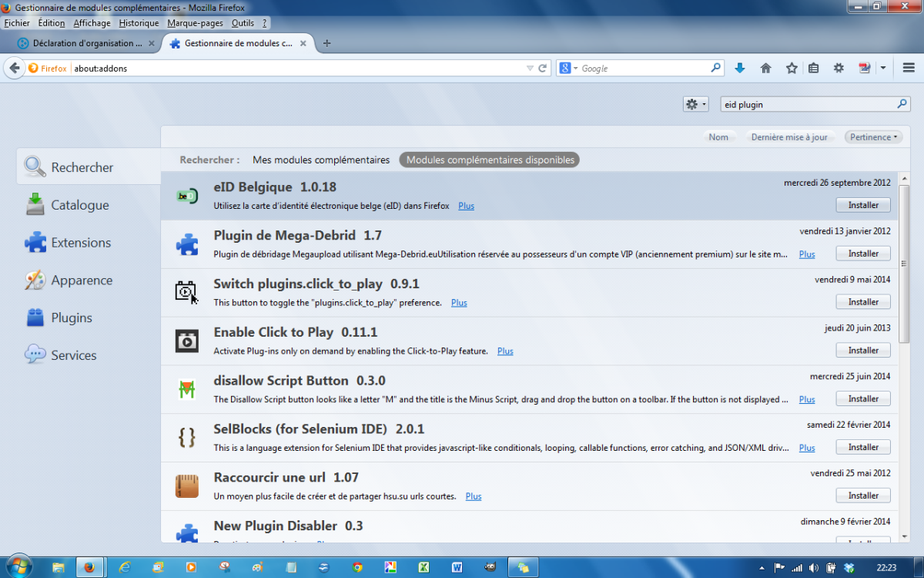Click the add-ons list vertical scrollbar thumb
This screenshot has height=578, width=924.
pos(905,264)
